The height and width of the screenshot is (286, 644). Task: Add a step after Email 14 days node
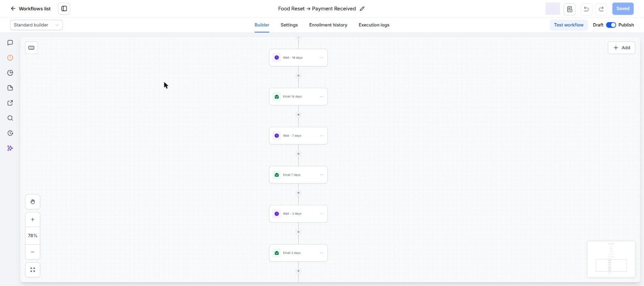pyautogui.click(x=299, y=115)
